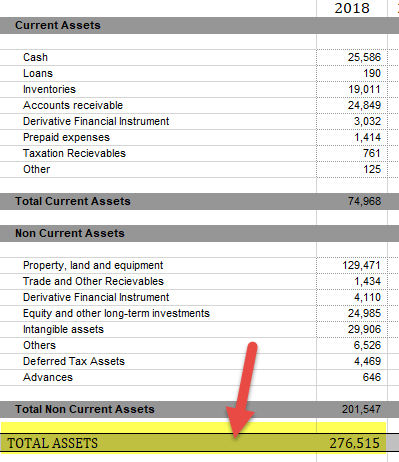Screen dimensions: 399x462
Task: Select the Total Non Current Assets label
Action: 85,409
